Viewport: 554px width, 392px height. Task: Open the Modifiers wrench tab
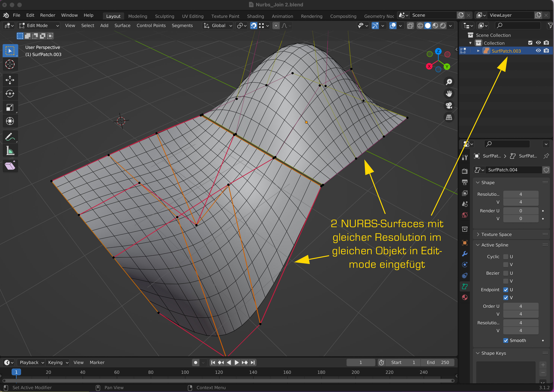pyautogui.click(x=465, y=254)
